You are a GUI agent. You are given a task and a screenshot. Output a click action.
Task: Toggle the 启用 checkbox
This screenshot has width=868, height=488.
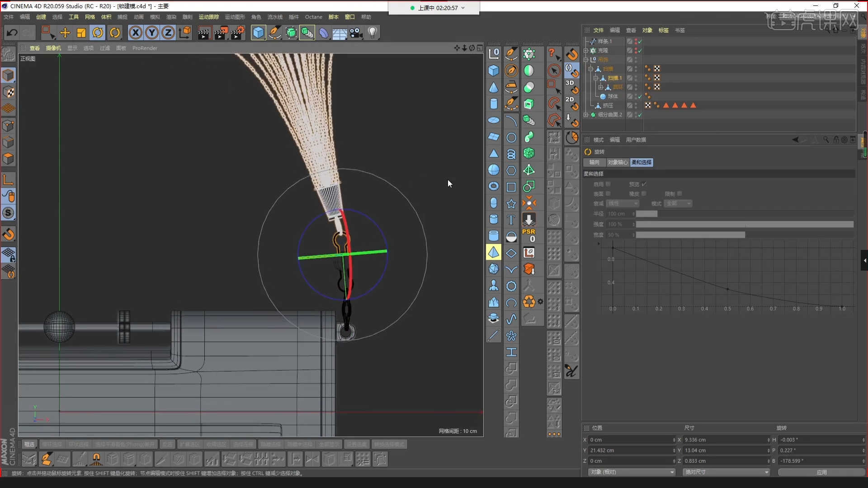(608, 184)
